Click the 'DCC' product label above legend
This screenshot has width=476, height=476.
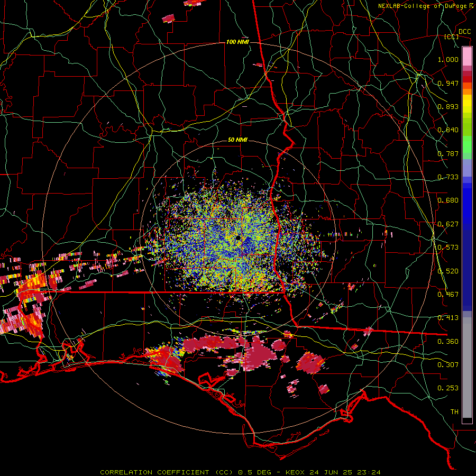464,32
